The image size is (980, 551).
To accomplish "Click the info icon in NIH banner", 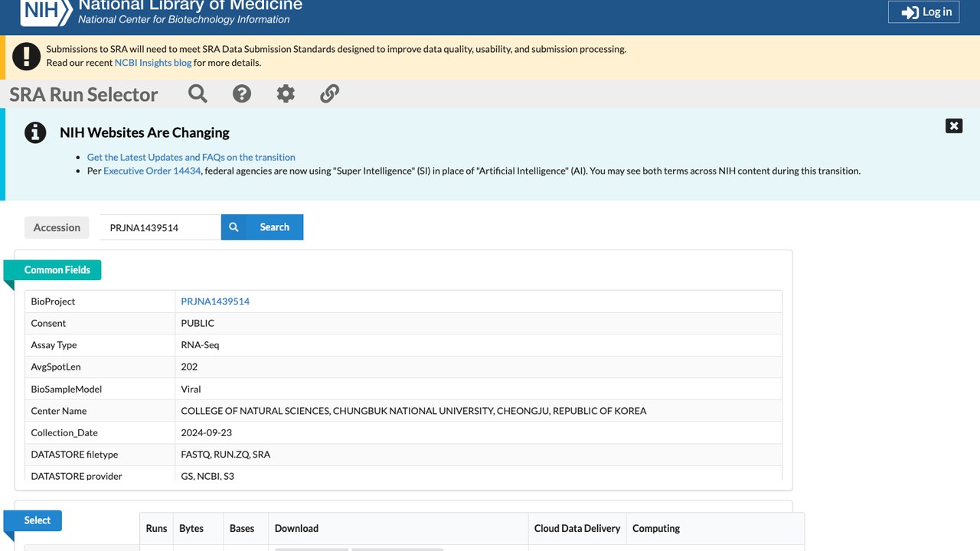I will tap(35, 132).
